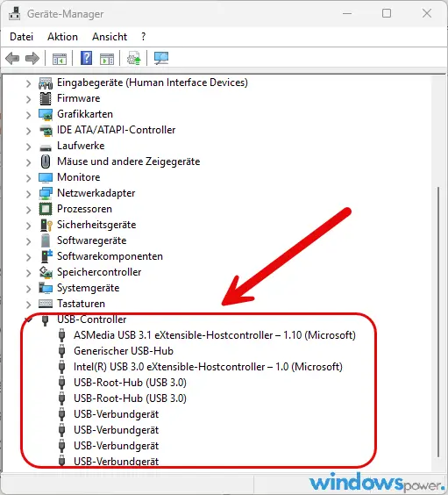The image size is (448, 495).
Task: Click the Eingabegeräte category icon
Action: [x=46, y=83]
